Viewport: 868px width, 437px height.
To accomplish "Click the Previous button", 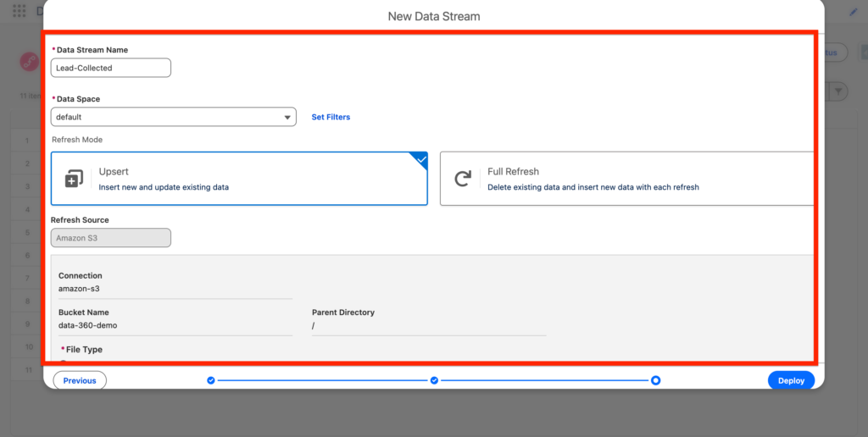I will point(80,381).
